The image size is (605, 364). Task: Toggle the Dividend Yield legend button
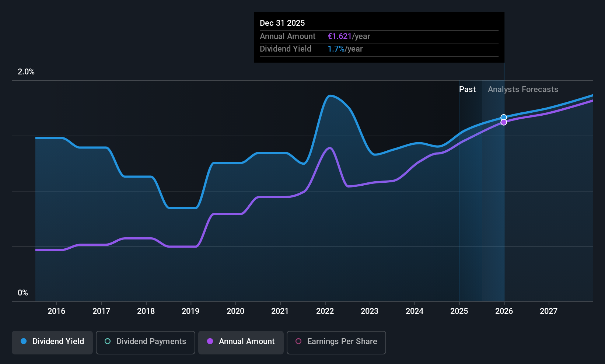tap(52, 343)
